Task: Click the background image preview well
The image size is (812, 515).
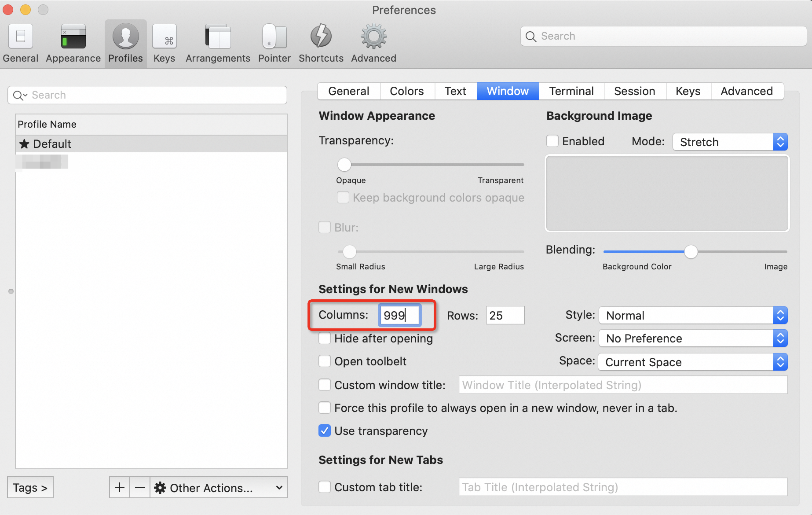Action: tap(667, 193)
